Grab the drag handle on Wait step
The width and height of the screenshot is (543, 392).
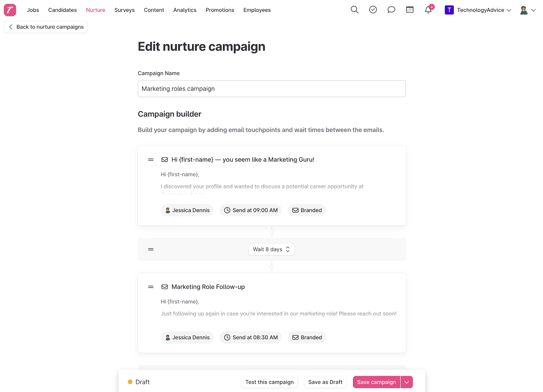point(151,249)
